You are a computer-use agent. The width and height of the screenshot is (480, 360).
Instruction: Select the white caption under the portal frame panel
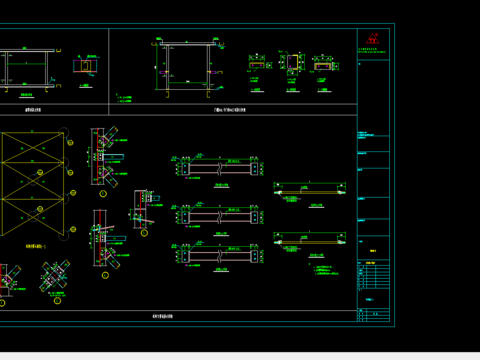pos(230,110)
